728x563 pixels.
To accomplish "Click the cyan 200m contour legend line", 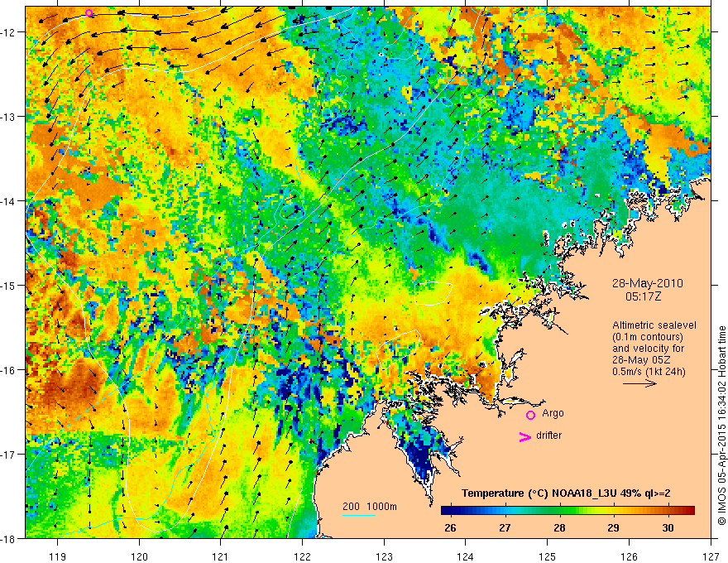I will tap(359, 515).
